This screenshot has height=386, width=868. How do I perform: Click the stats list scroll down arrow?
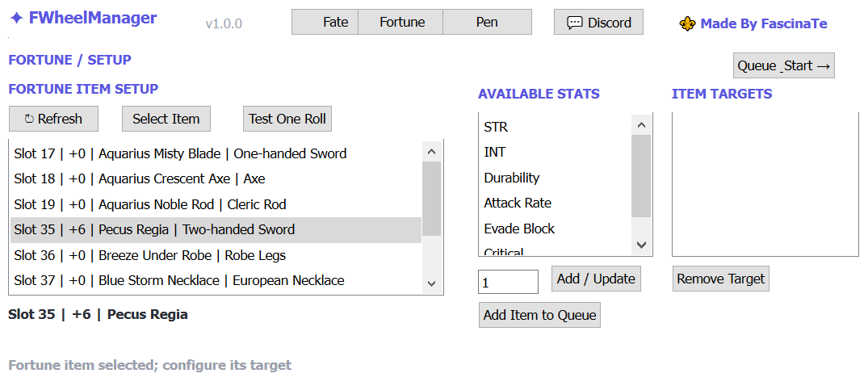[x=642, y=244]
